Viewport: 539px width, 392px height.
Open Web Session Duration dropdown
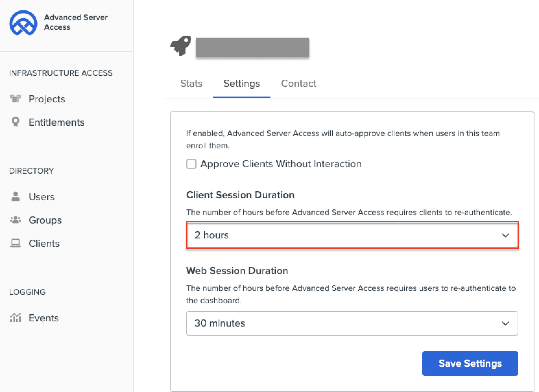coord(352,323)
